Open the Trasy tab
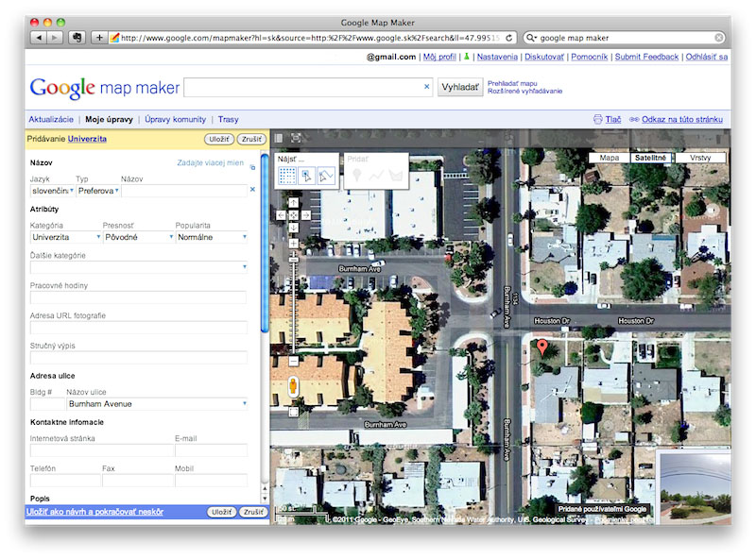The height and width of the screenshot is (559, 756). point(228,120)
